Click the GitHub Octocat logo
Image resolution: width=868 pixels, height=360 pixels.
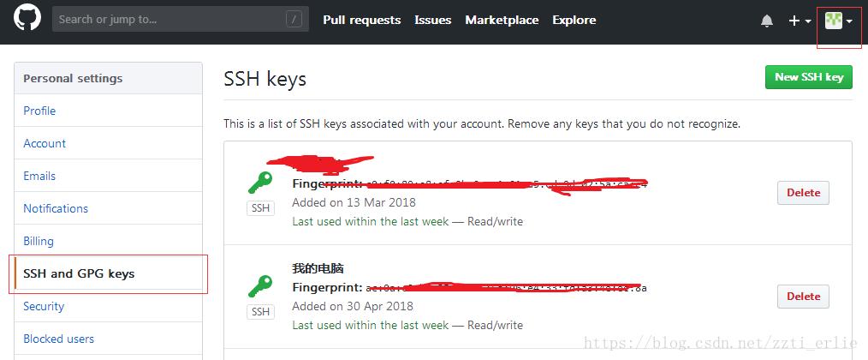(27, 19)
